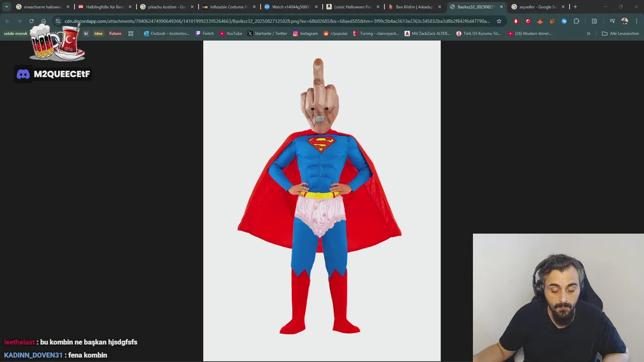Switch to 'erwachsene hallowee' tab
Viewport: 644px width, 362px height.
[x=42, y=7]
